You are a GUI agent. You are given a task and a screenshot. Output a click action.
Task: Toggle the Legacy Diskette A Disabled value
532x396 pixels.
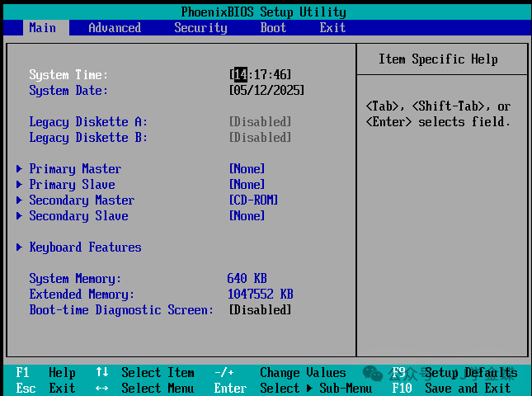(260, 122)
